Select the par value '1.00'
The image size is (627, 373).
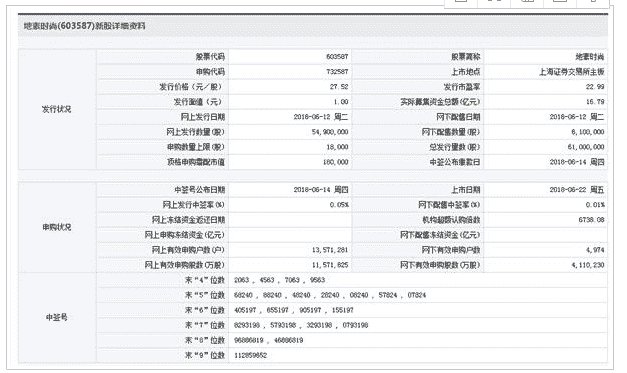pyautogui.click(x=341, y=102)
